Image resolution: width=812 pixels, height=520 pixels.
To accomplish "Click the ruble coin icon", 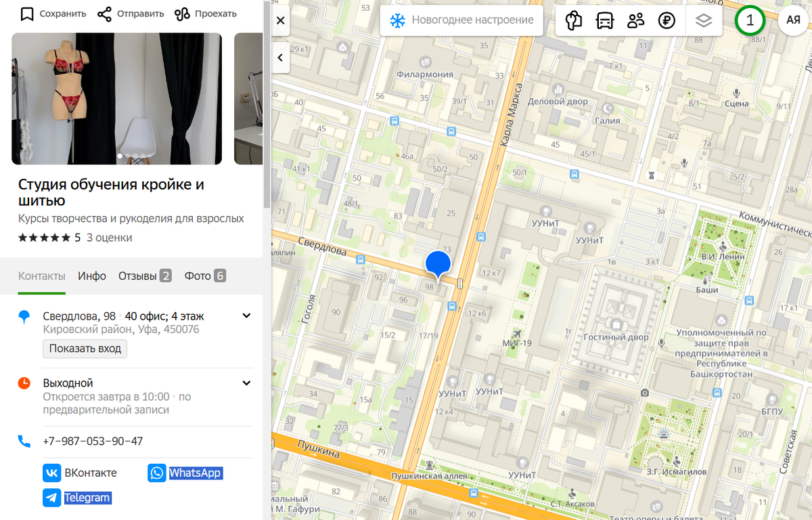I will (667, 20).
